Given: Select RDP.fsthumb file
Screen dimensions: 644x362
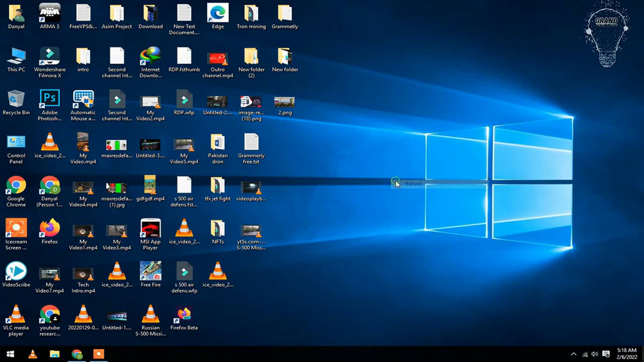Looking at the screenshot, I should coord(184,60).
